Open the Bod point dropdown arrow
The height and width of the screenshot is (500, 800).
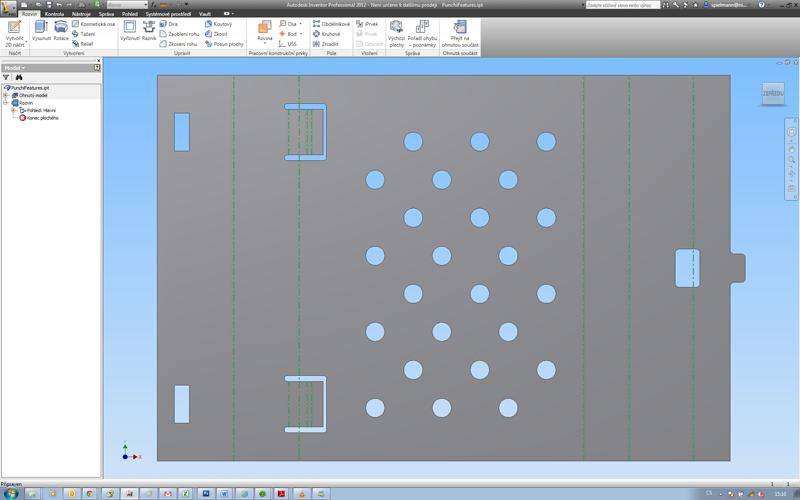tap(301, 34)
